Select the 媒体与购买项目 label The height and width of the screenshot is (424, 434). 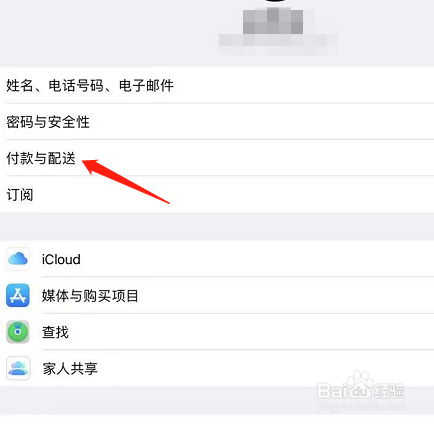click(x=90, y=296)
